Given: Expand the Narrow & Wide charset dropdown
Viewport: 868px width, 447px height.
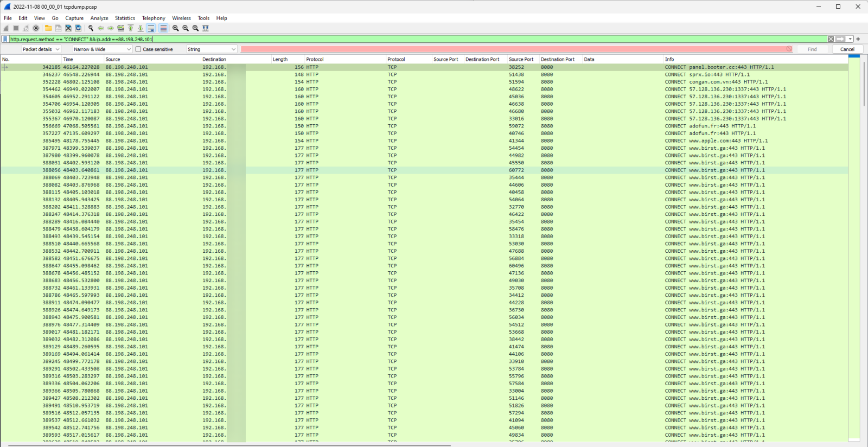Looking at the screenshot, I should click(103, 49).
